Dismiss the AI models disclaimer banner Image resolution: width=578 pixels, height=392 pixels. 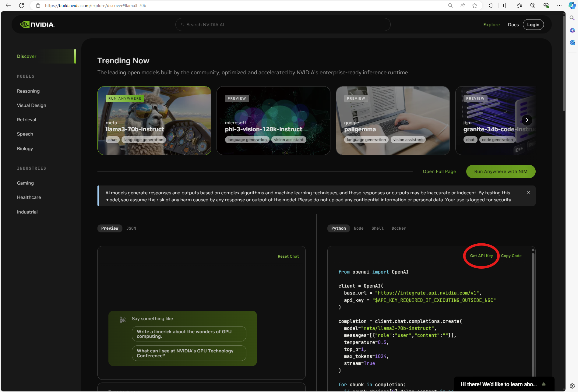pyautogui.click(x=528, y=192)
